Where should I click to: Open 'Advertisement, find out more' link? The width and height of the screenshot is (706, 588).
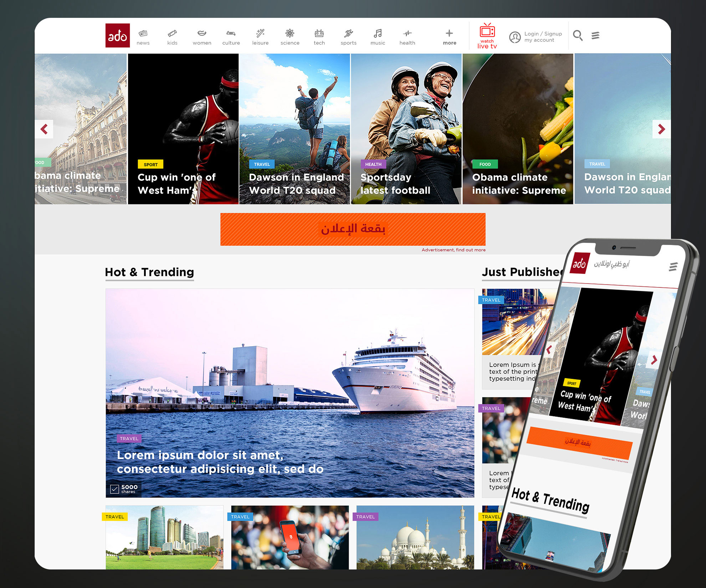pos(454,250)
